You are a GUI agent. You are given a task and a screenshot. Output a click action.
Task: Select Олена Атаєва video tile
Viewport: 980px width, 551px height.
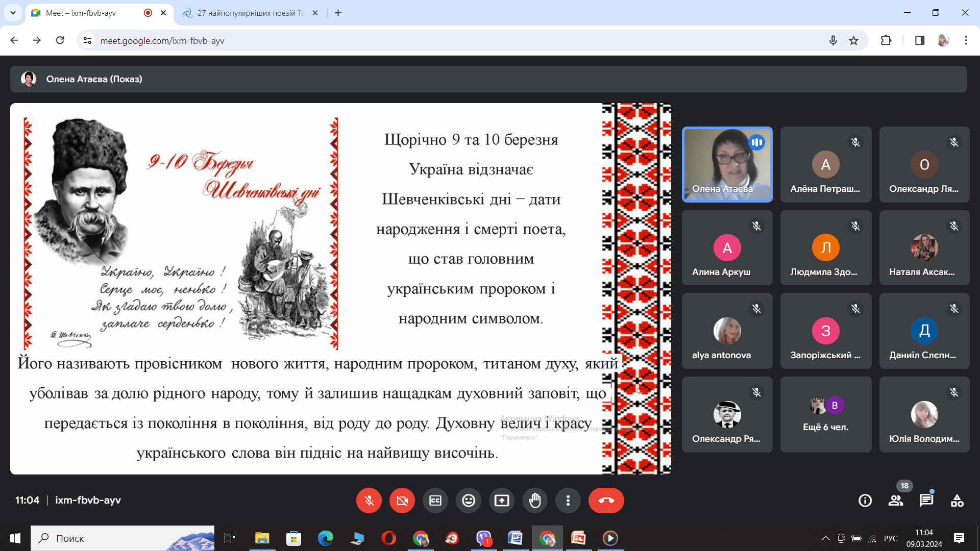point(727,164)
